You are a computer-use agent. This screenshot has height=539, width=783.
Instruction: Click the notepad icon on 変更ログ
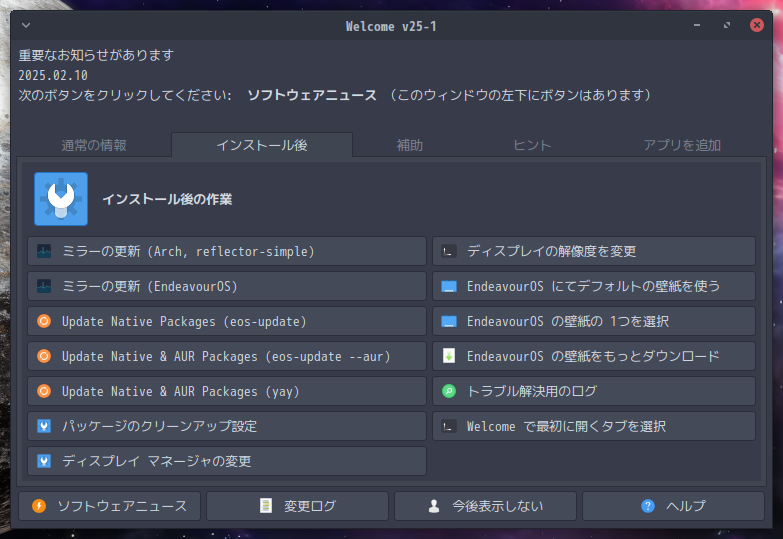(265, 506)
